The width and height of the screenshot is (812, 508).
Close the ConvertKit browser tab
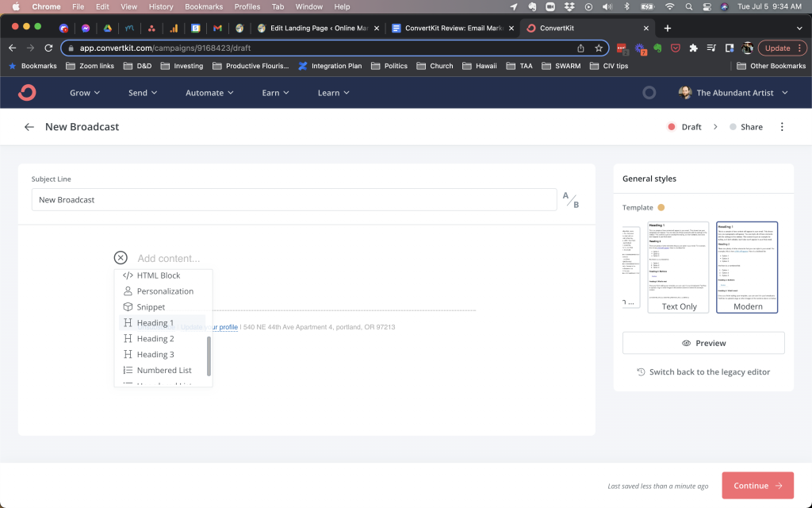tap(645, 28)
